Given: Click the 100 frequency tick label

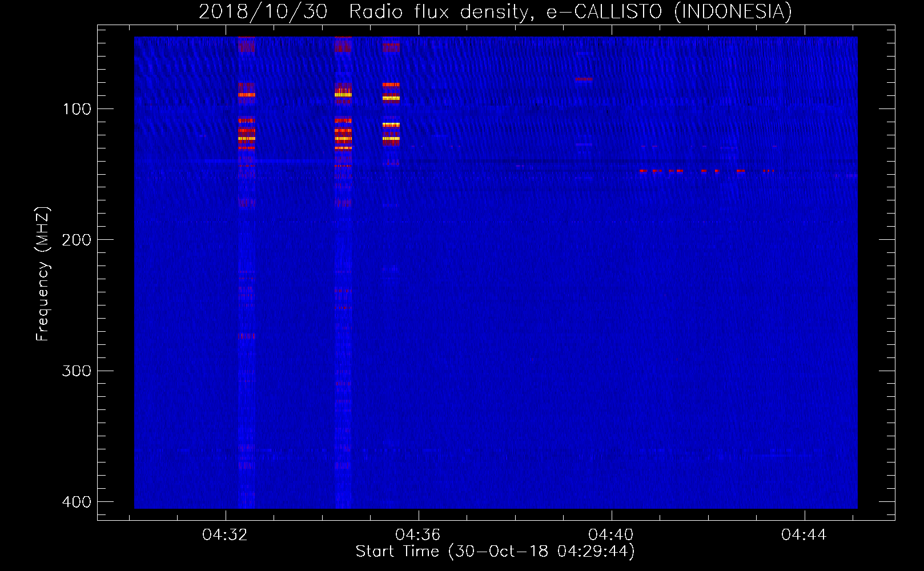Looking at the screenshot, I should (x=77, y=109).
